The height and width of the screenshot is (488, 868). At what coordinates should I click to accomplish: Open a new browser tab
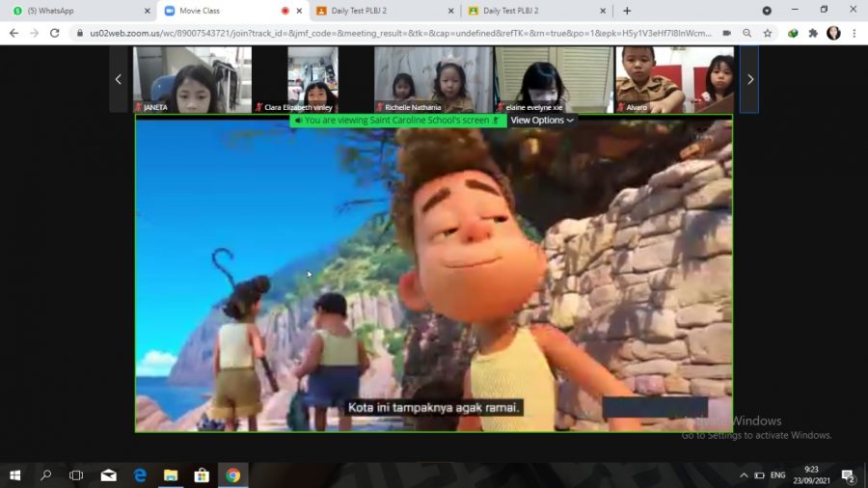[x=627, y=11]
